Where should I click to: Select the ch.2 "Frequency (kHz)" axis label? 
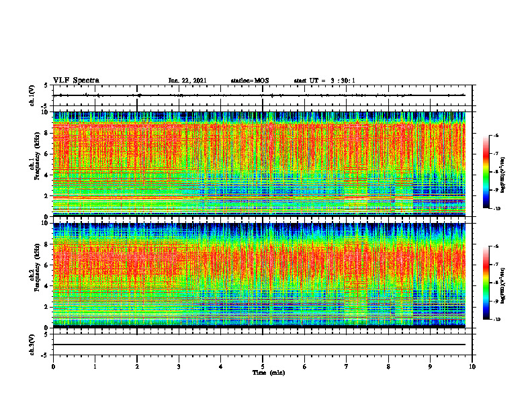point(38,267)
